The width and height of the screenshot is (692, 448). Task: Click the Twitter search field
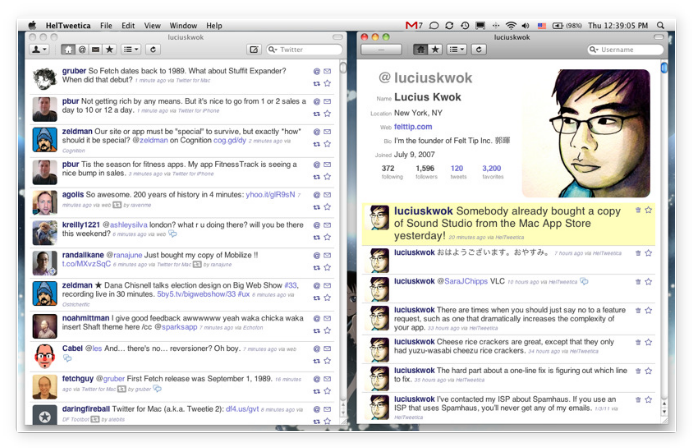(x=305, y=49)
